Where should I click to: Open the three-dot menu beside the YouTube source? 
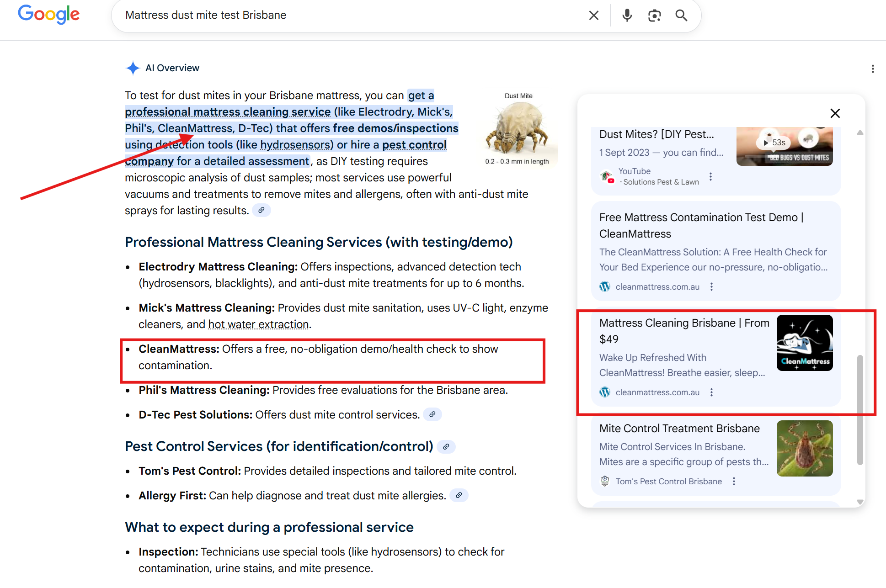coord(710,176)
